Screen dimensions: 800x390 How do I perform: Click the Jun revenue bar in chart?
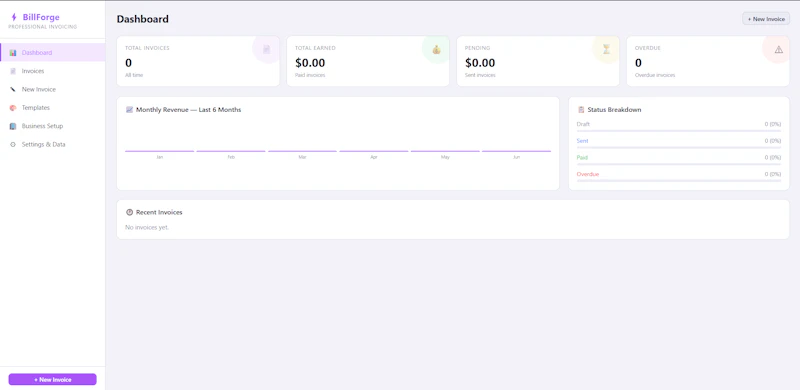[x=516, y=151]
